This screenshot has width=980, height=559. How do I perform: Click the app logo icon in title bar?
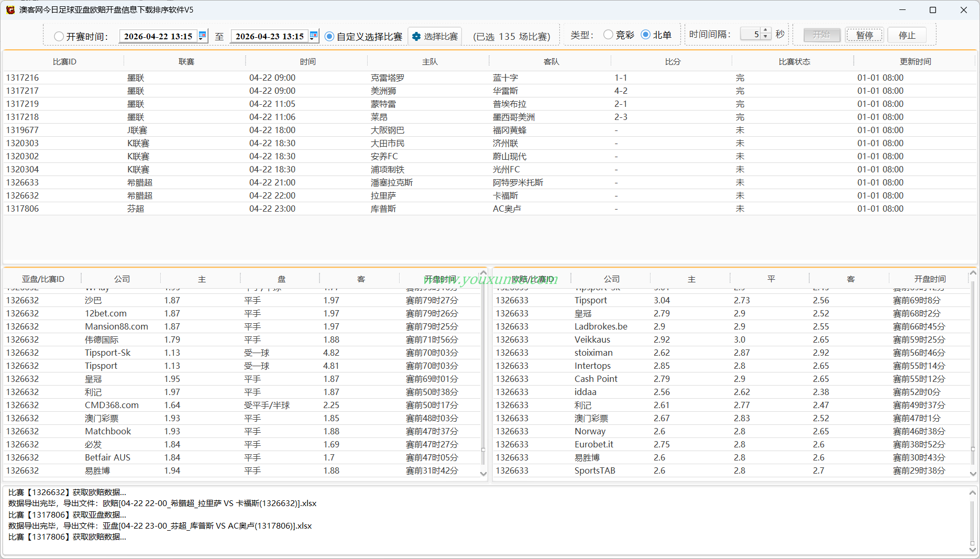pos(10,10)
